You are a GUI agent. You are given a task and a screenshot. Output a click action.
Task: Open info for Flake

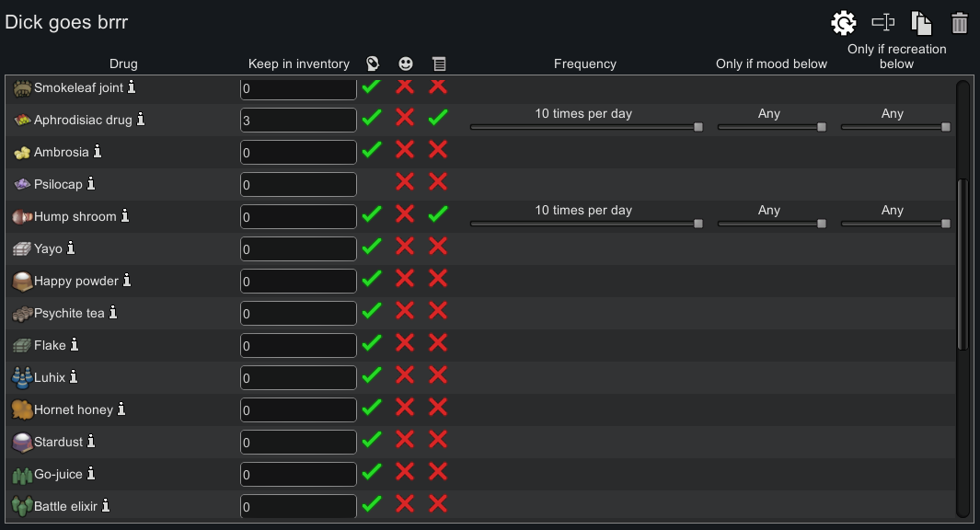pos(75,344)
